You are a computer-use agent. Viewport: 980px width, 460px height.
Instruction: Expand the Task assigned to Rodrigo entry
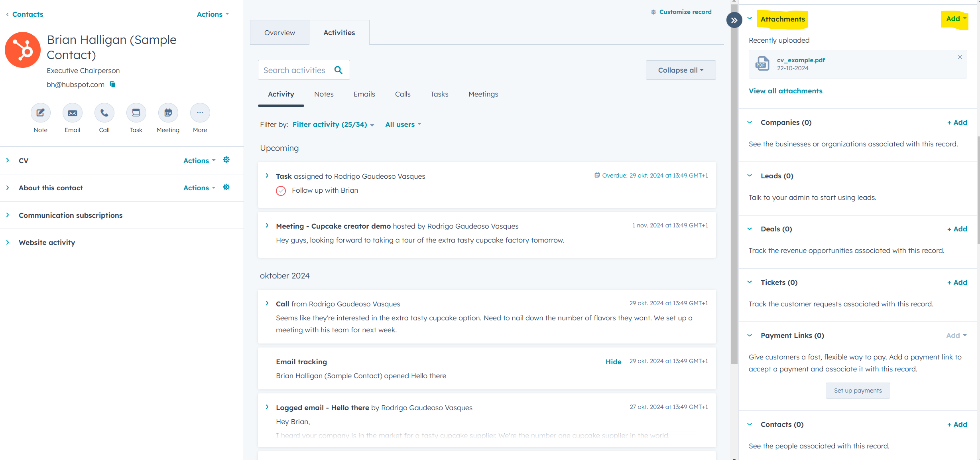[x=267, y=176]
